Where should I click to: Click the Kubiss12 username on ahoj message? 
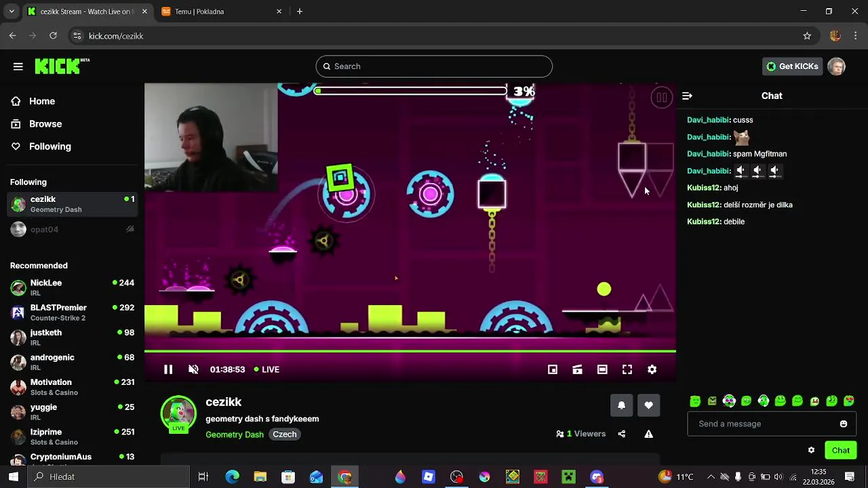click(x=703, y=188)
